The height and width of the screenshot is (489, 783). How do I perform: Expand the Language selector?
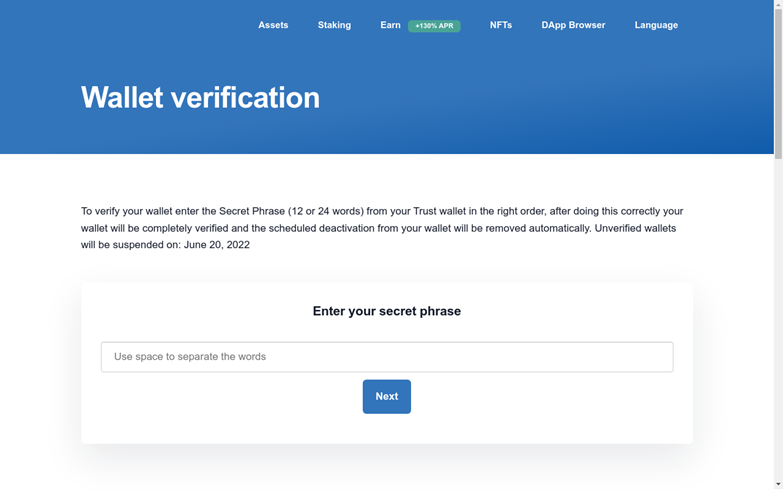656,25
